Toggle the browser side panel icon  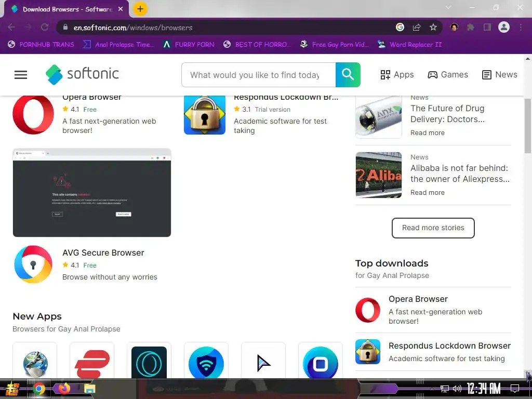pos(487,27)
